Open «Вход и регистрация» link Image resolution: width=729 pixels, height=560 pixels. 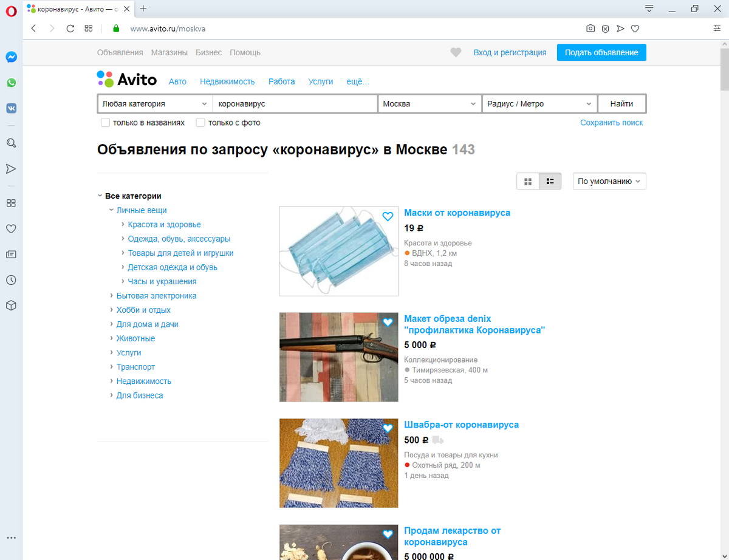click(510, 52)
